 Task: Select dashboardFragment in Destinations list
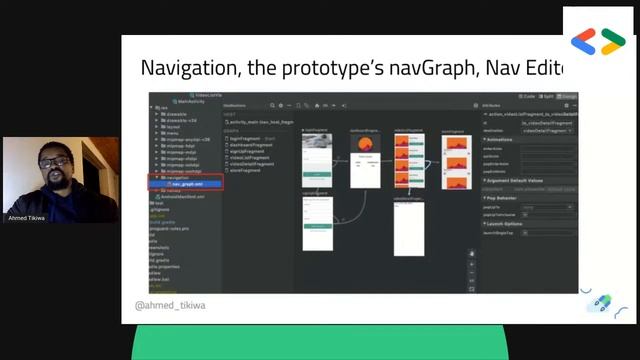click(249, 145)
